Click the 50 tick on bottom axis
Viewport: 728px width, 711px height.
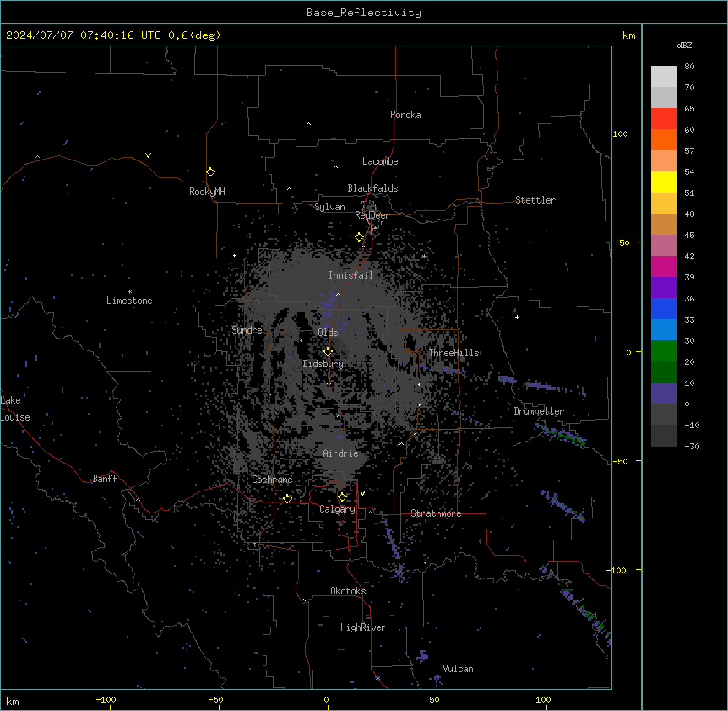click(x=434, y=699)
